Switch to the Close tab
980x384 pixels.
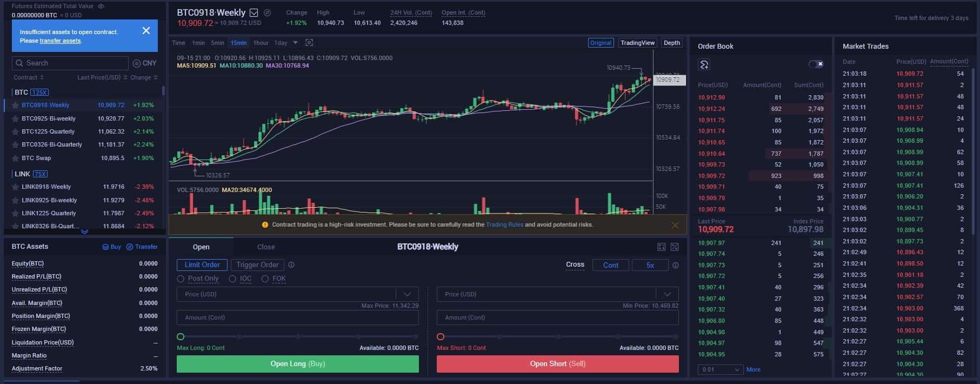266,247
